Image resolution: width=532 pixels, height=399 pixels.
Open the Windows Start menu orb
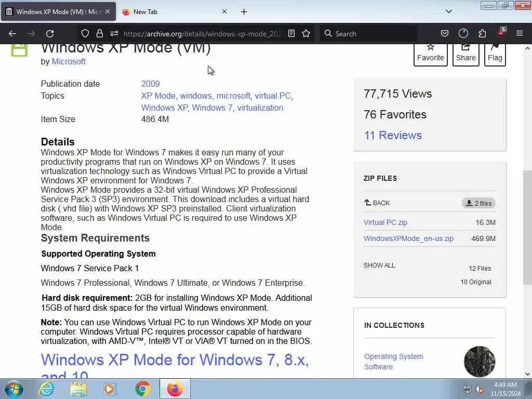point(14,389)
